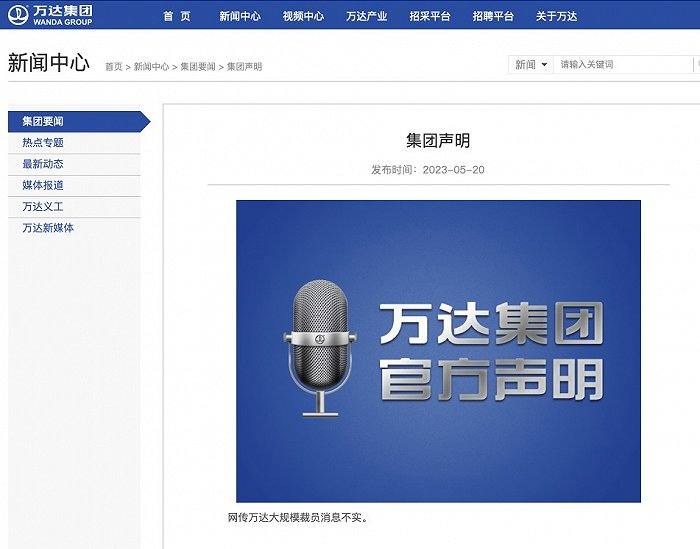Click the 发布时间 2023-05-20 date text
This screenshot has height=549, width=700.
(x=428, y=170)
